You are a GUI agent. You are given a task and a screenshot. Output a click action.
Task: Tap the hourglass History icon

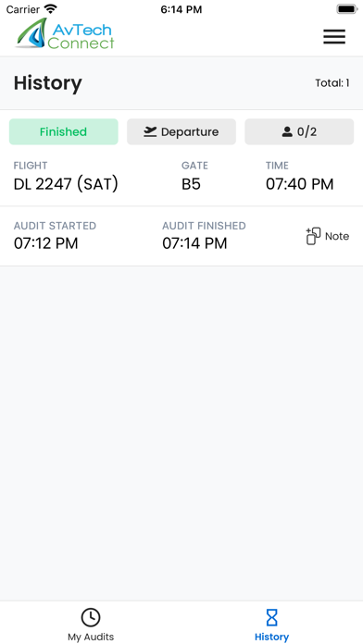point(271,617)
